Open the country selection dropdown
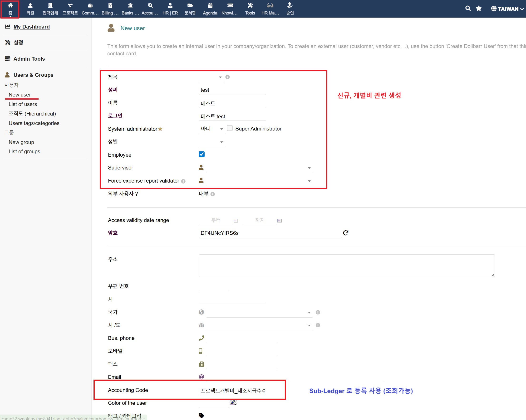This screenshot has height=420, width=526. point(259,312)
